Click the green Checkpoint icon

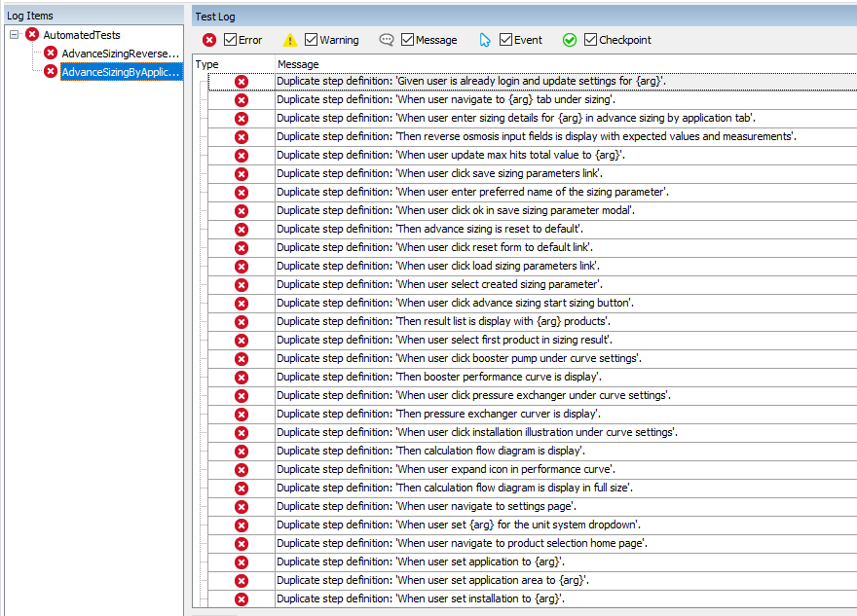[x=570, y=40]
